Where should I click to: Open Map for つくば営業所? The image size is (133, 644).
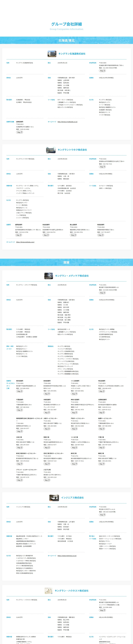pos(74,394)
